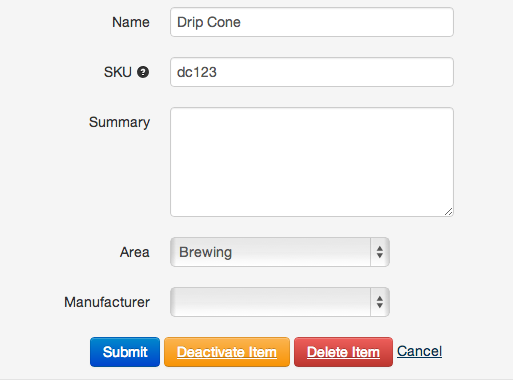
Task: Click the Name field label
Action: pyautogui.click(x=131, y=22)
